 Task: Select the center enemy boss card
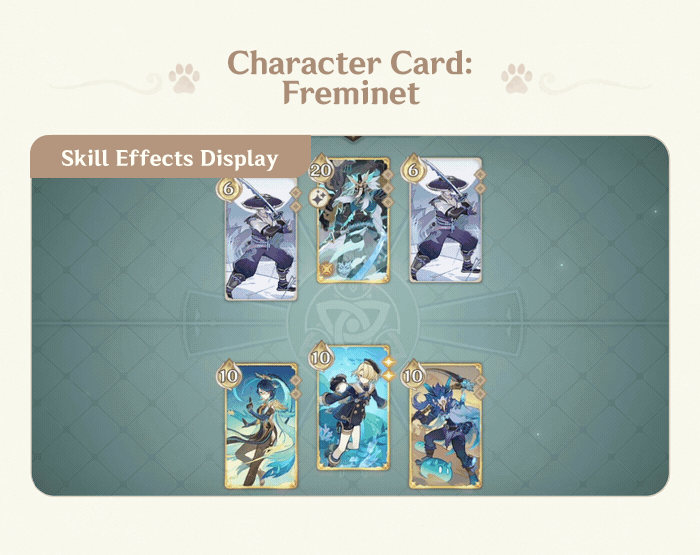(x=353, y=220)
